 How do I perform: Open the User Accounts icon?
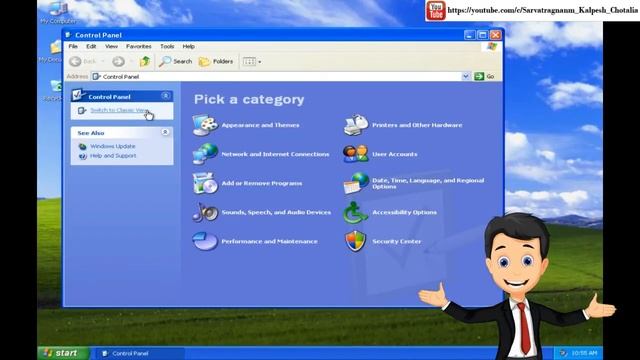coord(356,154)
